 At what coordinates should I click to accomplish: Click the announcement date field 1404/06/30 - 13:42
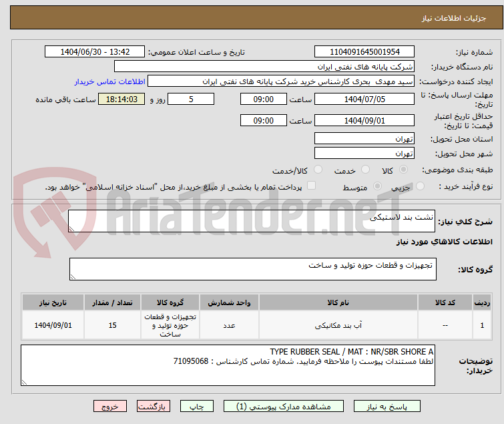click(x=95, y=52)
